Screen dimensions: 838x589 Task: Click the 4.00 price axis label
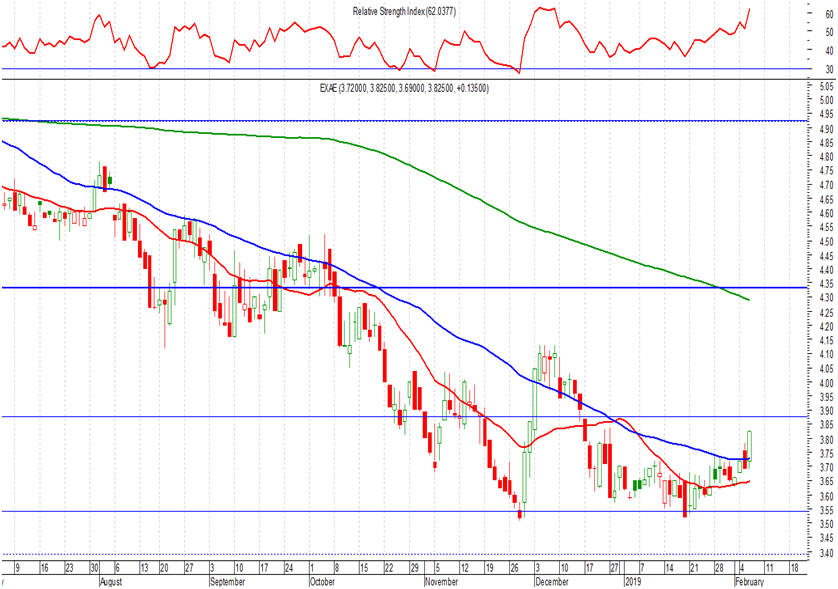pyautogui.click(x=826, y=383)
